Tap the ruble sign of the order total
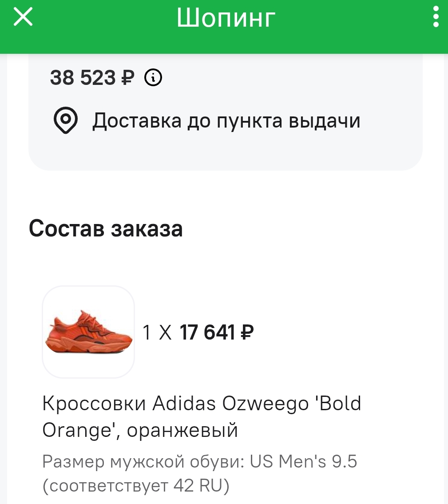Viewport: 448px width, 504px height. [127, 78]
